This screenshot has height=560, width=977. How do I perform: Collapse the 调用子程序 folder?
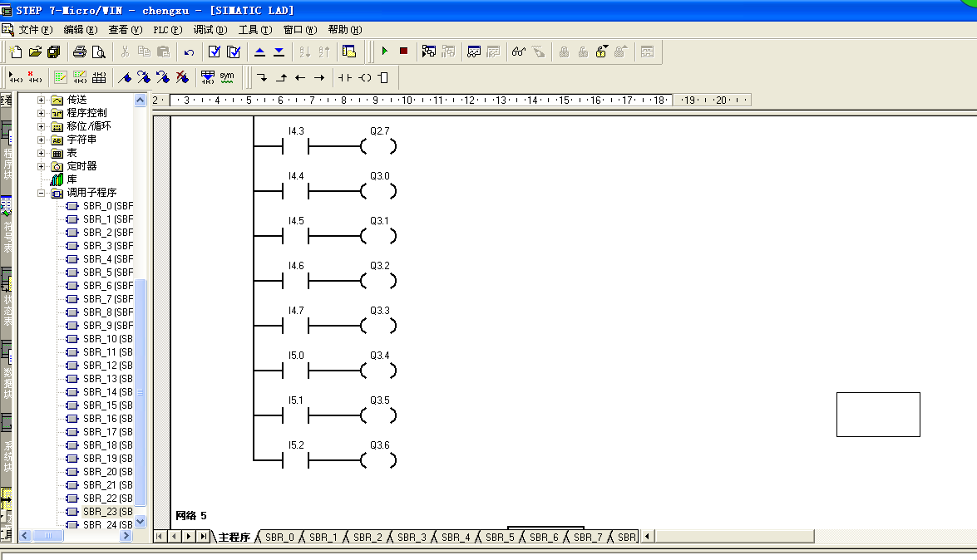point(41,193)
